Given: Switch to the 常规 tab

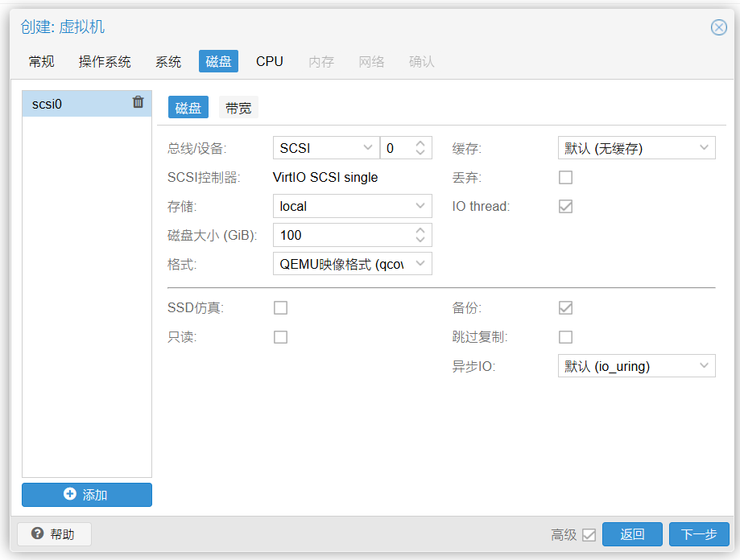Looking at the screenshot, I should [42, 61].
